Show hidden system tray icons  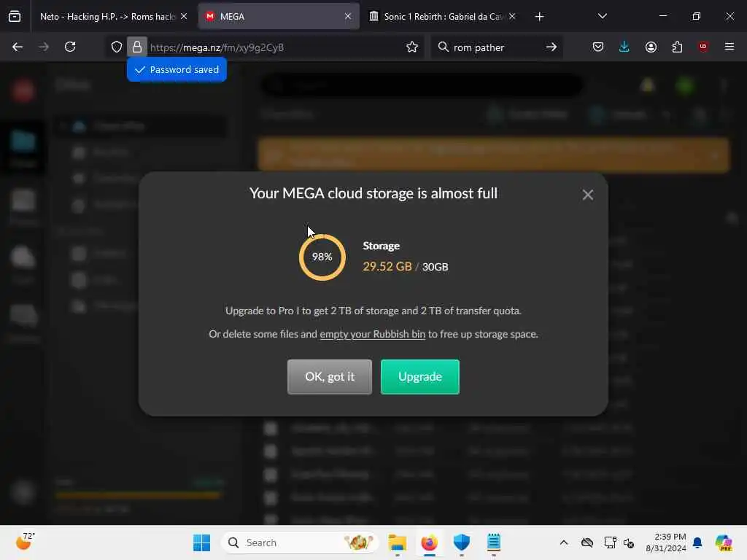[x=564, y=542]
